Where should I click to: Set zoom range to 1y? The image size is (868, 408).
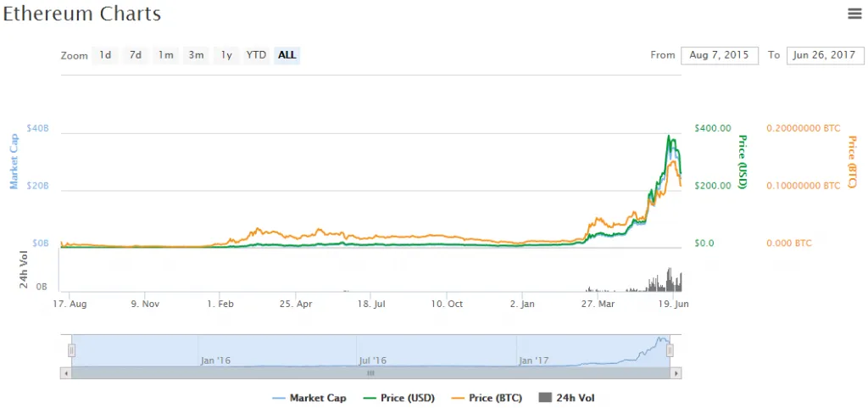226,55
